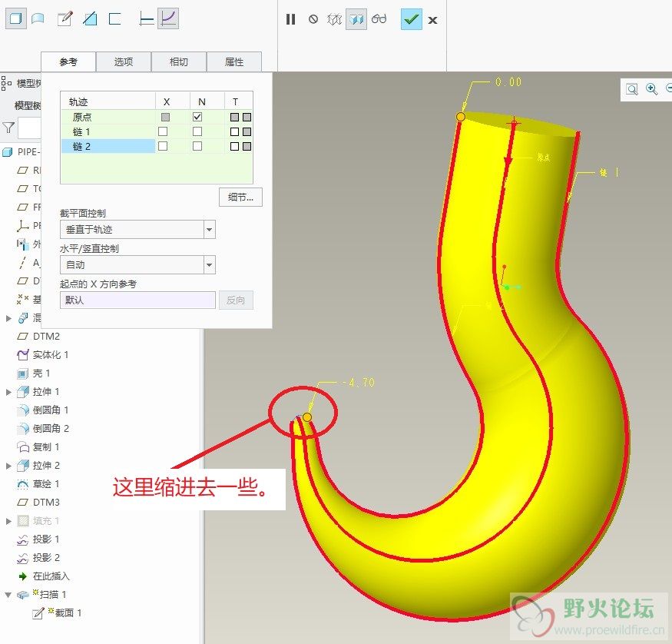Click the 复制 1 copy feature icon
The width and height of the screenshot is (672, 644).
[22, 447]
